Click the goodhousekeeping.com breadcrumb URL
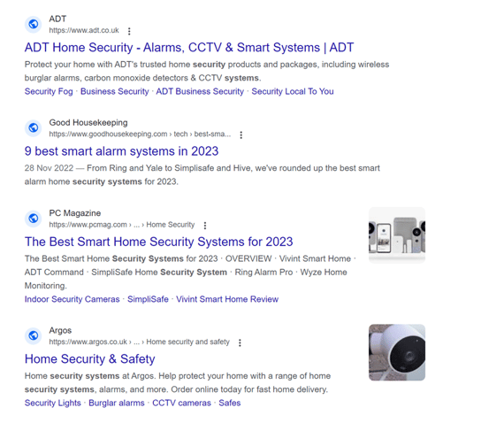The image size is (504, 423). click(x=140, y=135)
